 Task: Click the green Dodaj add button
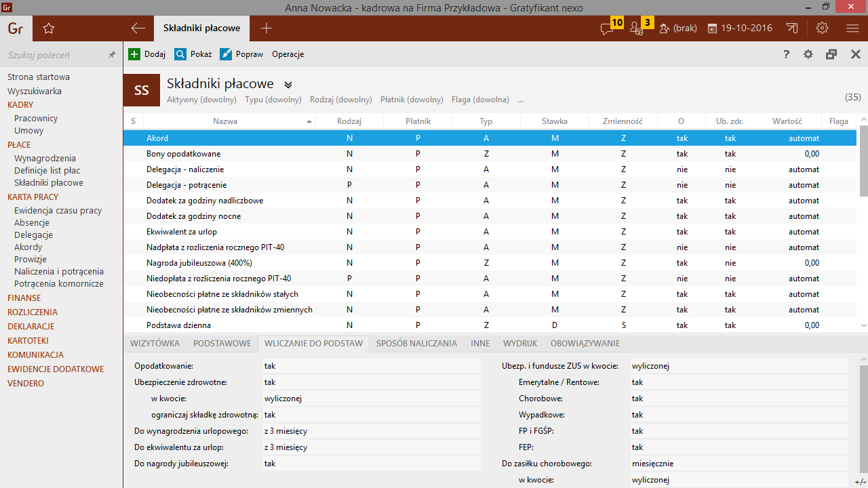[147, 54]
